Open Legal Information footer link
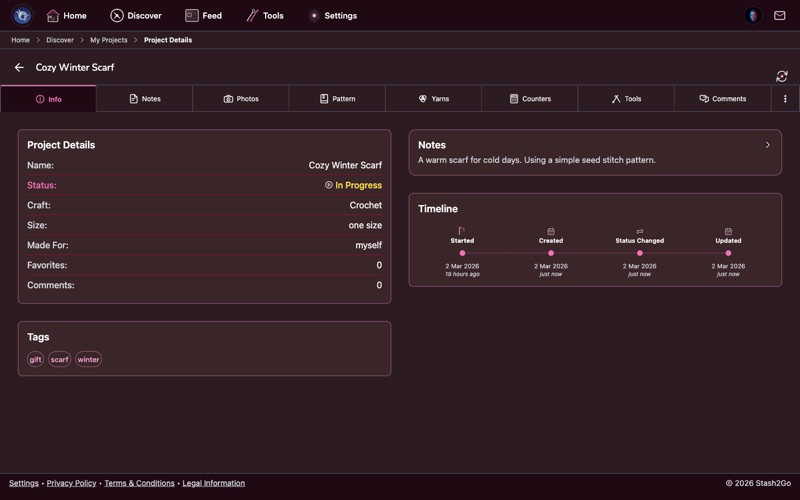Viewport: 800px width, 500px height. tap(213, 483)
